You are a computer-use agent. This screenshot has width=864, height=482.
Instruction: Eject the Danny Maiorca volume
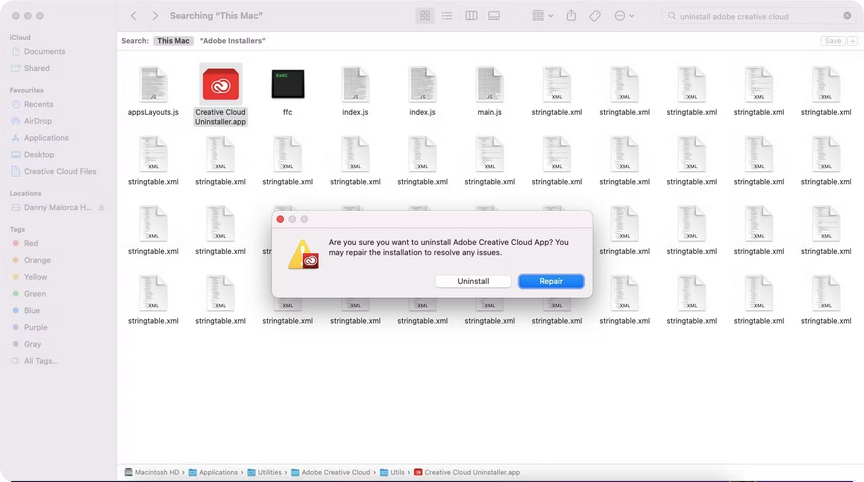tap(101, 208)
